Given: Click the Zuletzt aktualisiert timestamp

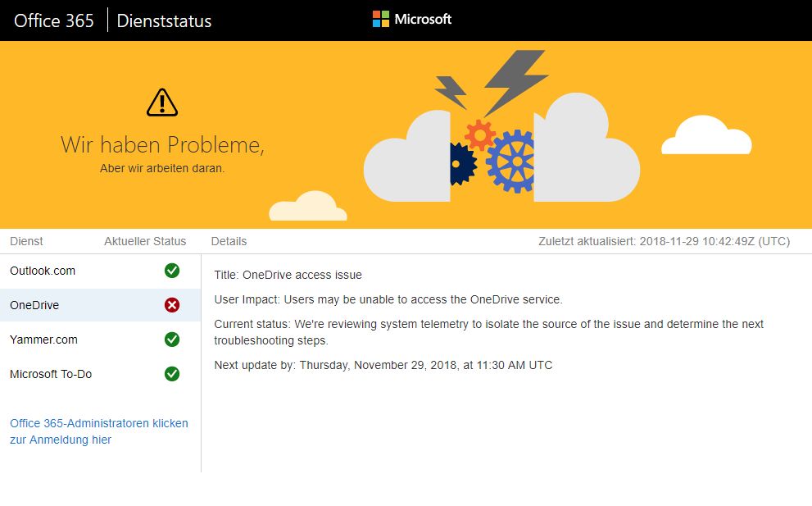Looking at the screenshot, I should pyautogui.click(x=664, y=241).
